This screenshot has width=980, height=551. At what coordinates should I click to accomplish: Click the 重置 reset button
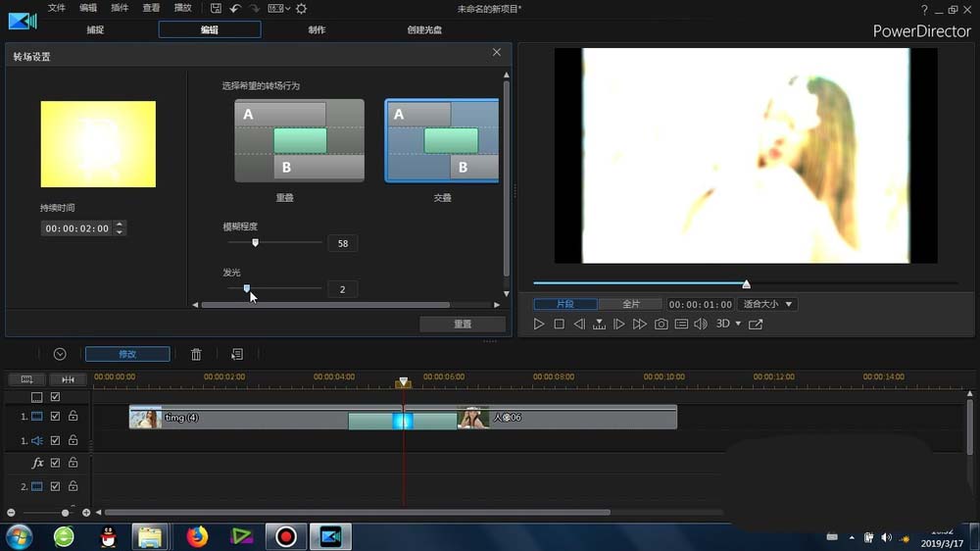pos(463,324)
